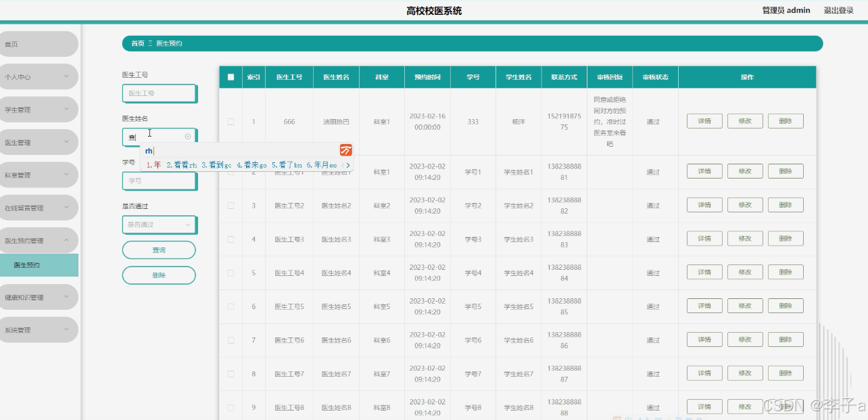Click the 审核状态 column header
Screen dimensions: 868x420
pyautogui.click(x=655, y=77)
